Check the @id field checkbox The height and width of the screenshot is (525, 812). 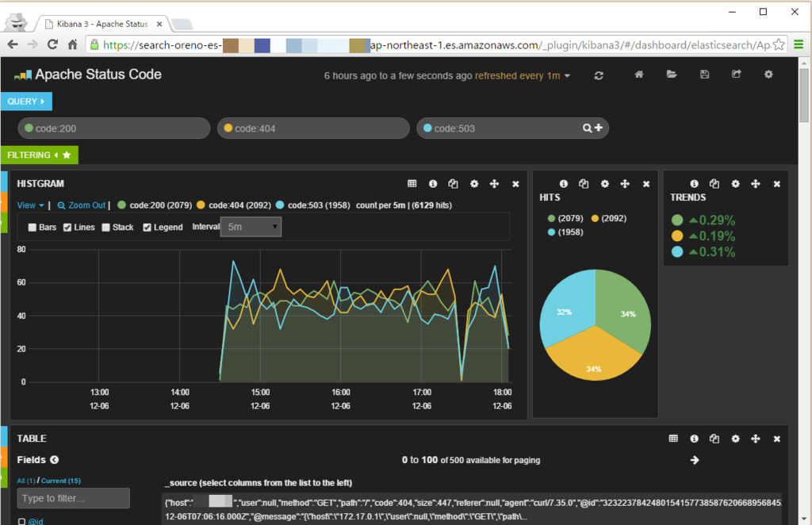click(21, 521)
